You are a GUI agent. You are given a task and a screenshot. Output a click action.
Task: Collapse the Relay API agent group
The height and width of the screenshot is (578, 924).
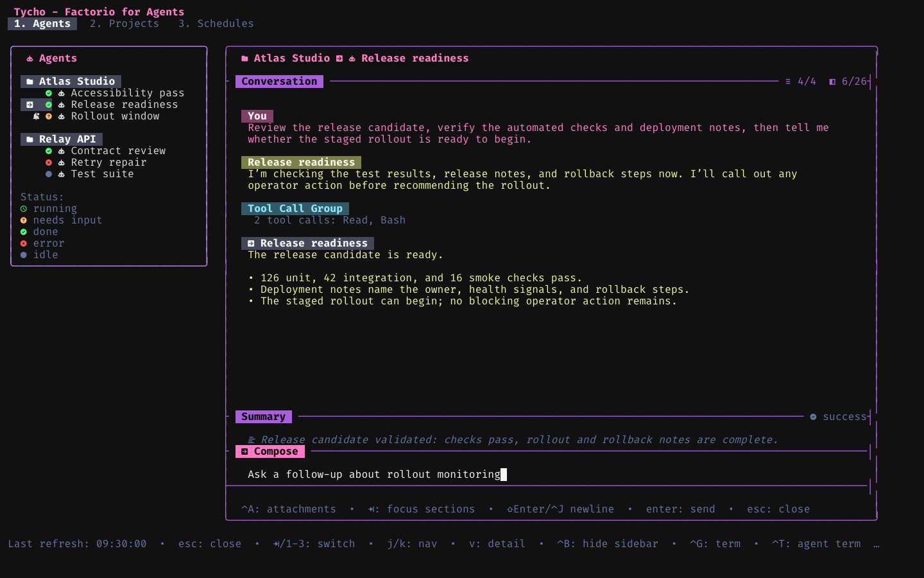tap(62, 139)
